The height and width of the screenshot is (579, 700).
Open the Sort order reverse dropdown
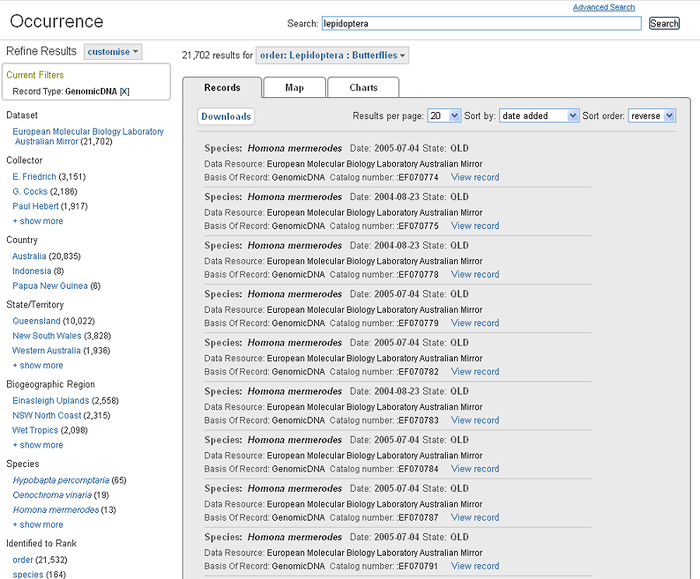651,116
